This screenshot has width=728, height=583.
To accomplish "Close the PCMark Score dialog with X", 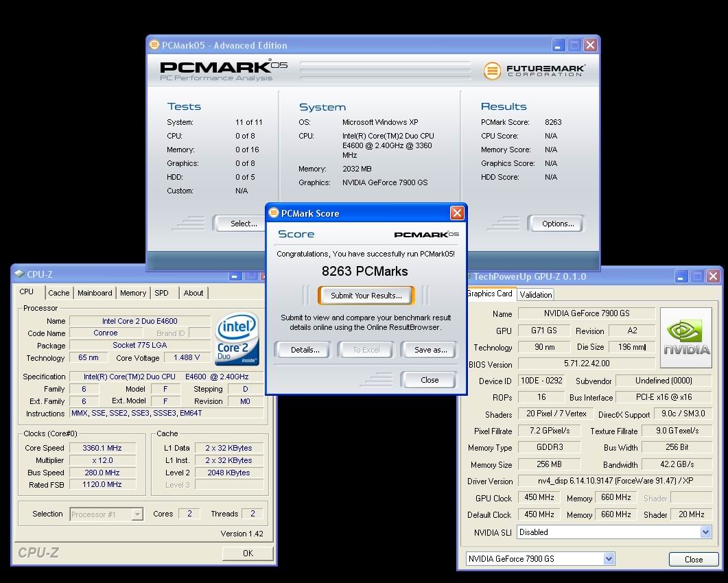I will 457,213.
